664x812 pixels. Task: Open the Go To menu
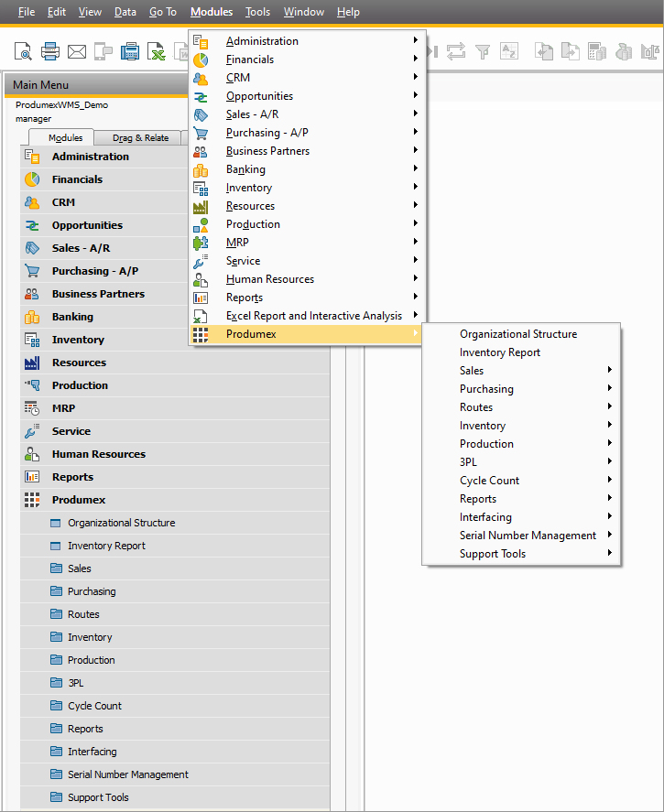(163, 11)
